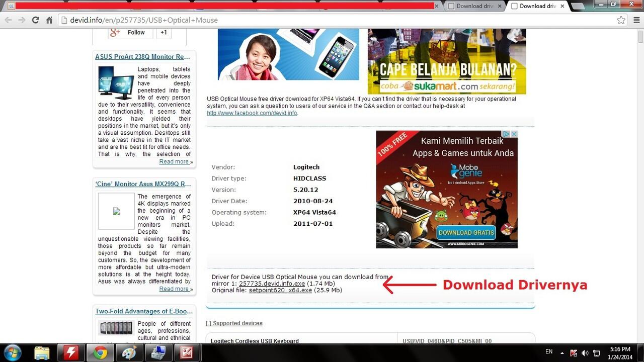Open the volume control tray icon

click(x=585, y=353)
